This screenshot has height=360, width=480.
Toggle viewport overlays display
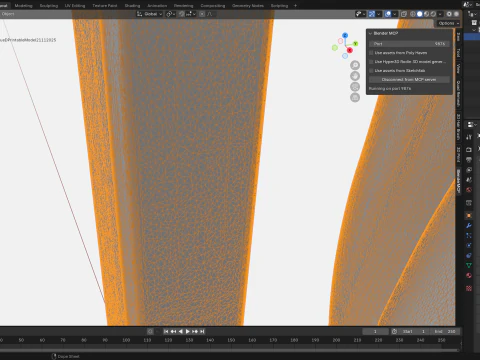388,14
